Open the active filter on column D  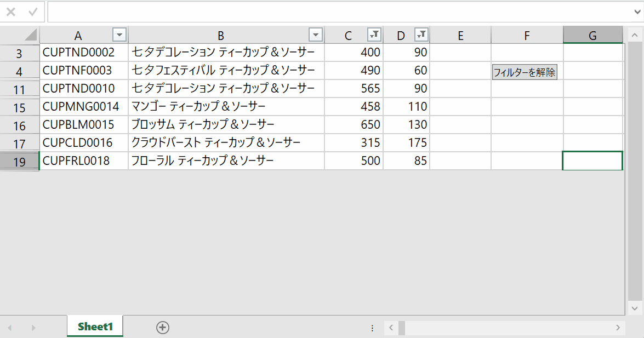tap(421, 35)
